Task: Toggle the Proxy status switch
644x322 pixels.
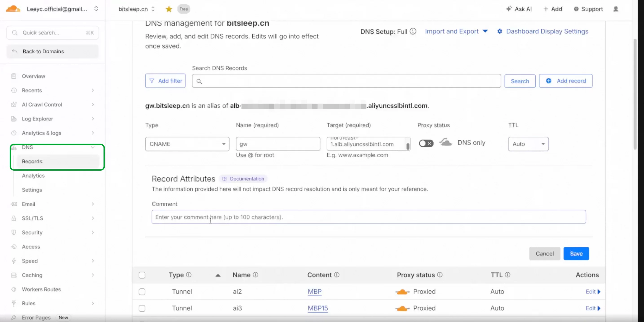Action: click(x=426, y=144)
